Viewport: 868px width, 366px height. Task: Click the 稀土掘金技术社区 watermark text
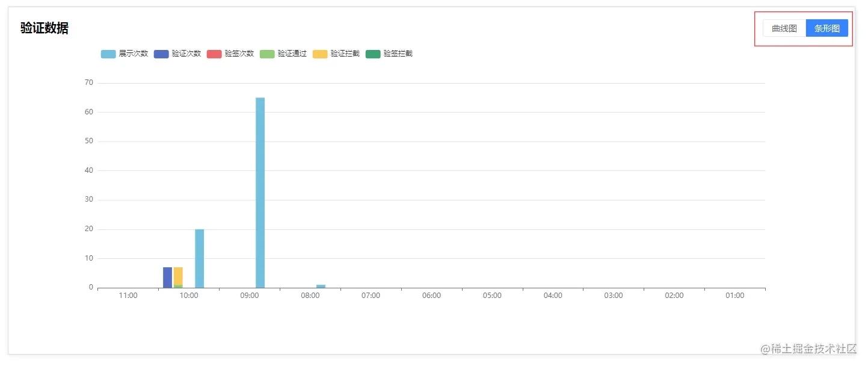click(808, 349)
